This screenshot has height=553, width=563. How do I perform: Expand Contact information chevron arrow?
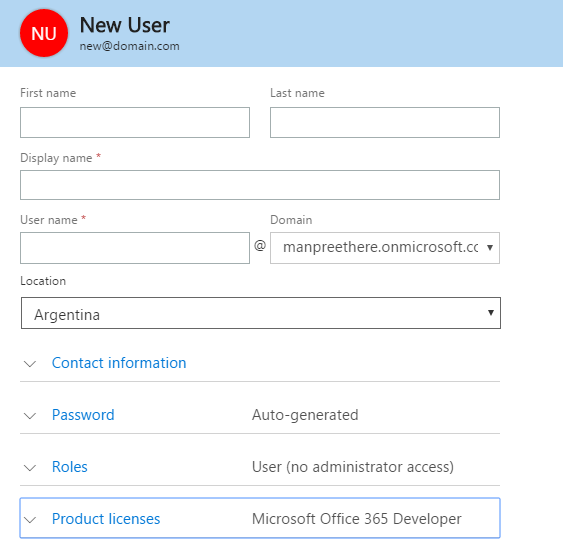tap(30, 364)
